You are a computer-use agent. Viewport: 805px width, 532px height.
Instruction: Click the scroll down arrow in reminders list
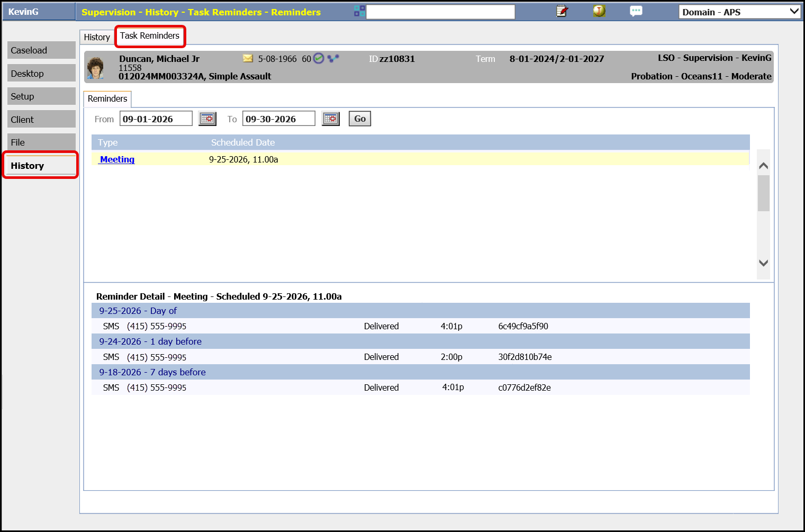(x=763, y=263)
